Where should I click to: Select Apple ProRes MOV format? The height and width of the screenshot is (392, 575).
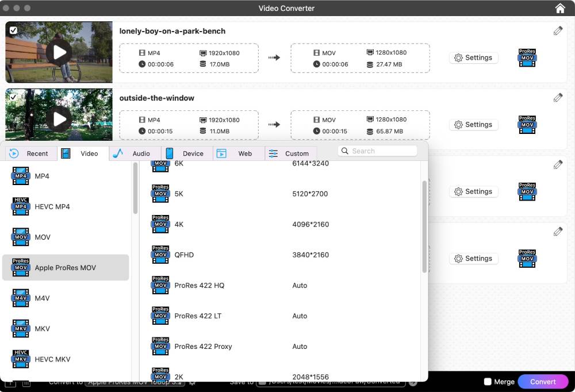66,267
